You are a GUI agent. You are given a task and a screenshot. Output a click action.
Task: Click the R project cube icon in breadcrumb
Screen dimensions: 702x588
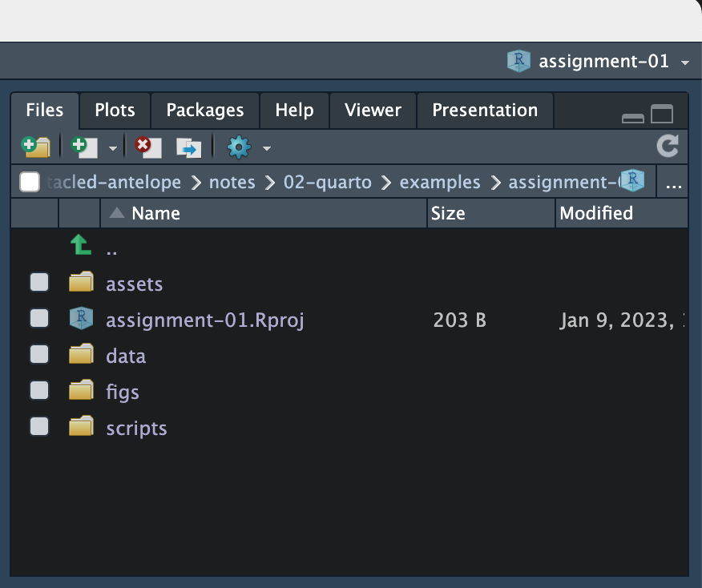point(632,181)
